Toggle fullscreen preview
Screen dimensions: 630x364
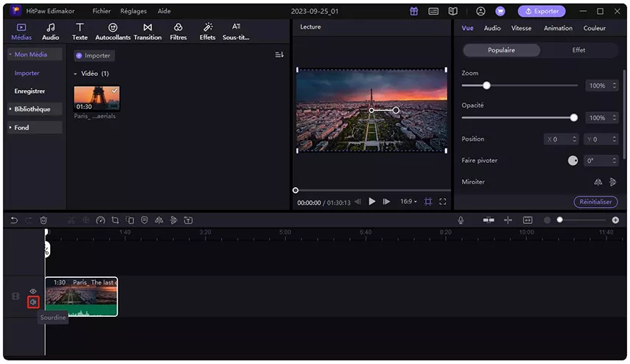(442, 202)
